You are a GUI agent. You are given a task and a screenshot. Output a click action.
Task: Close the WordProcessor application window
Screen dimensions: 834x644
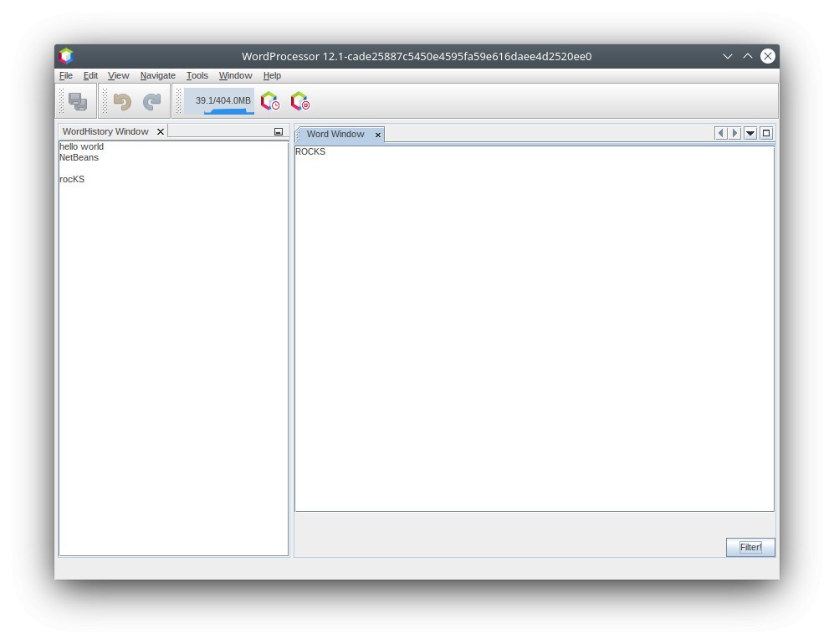pyautogui.click(x=768, y=56)
